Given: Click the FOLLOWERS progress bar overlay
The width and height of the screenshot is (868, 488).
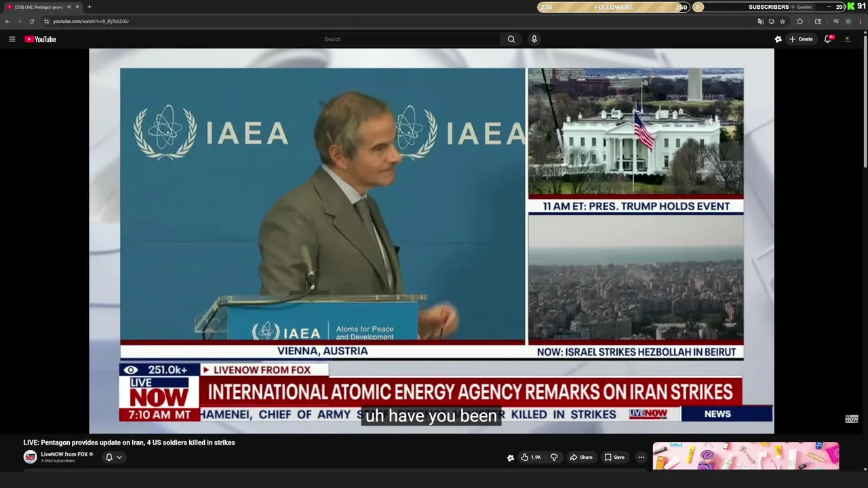Looking at the screenshot, I should [614, 7].
